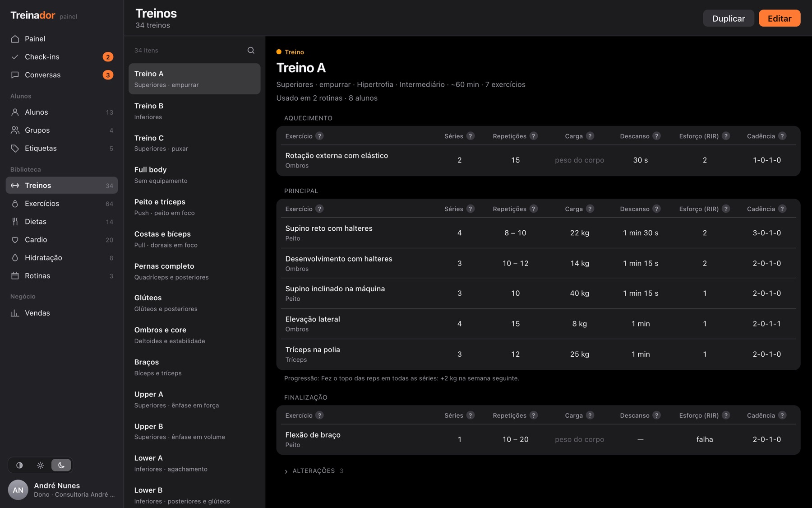The width and height of the screenshot is (812, 508).
Task: Click the Editar button
Action: click(779, 18)
